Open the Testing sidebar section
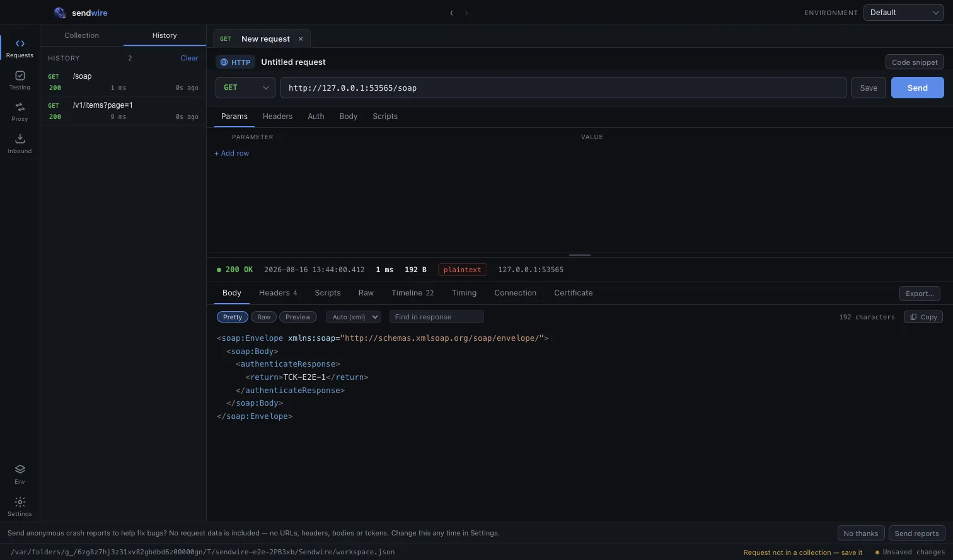This screenshot has height=560, width=953. tap(20, 81)
